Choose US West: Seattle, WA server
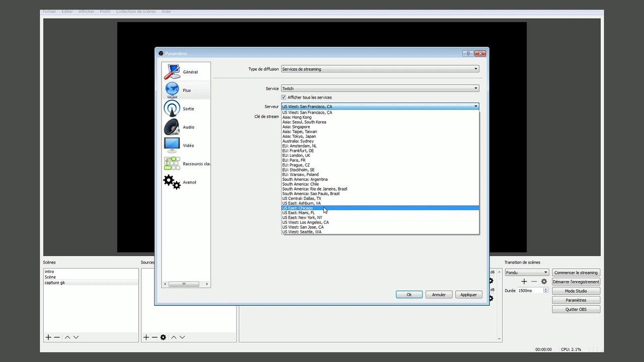The image size is (644, 362). click(380, 232)
